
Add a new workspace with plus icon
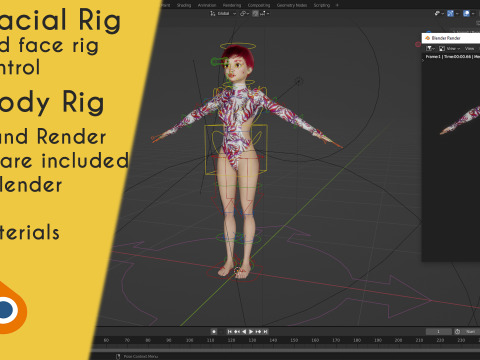[337, 5]
